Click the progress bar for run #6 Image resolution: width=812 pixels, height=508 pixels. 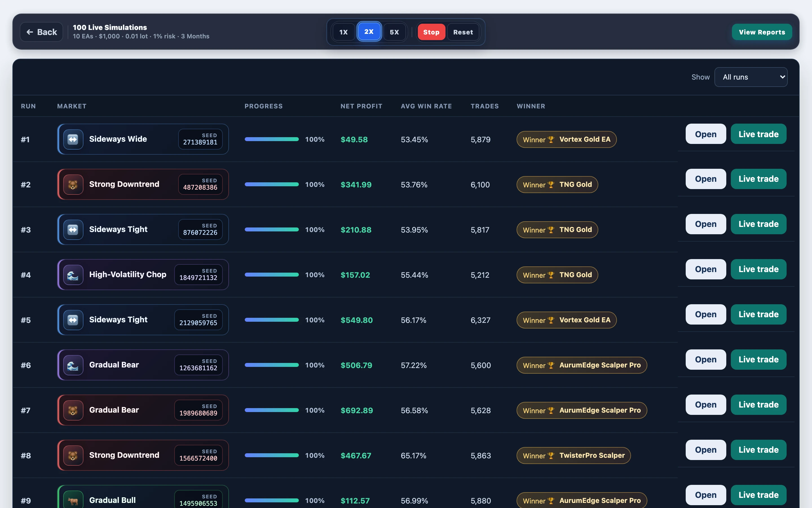coord(272,365)
